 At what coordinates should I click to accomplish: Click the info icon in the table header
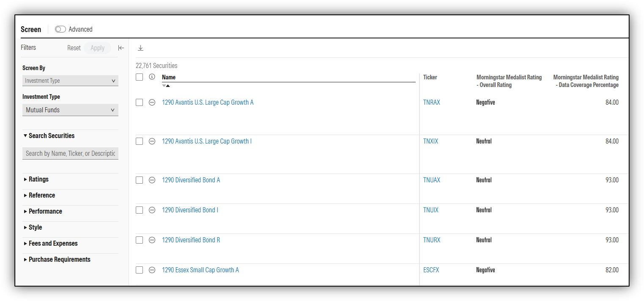pos(152,77)
